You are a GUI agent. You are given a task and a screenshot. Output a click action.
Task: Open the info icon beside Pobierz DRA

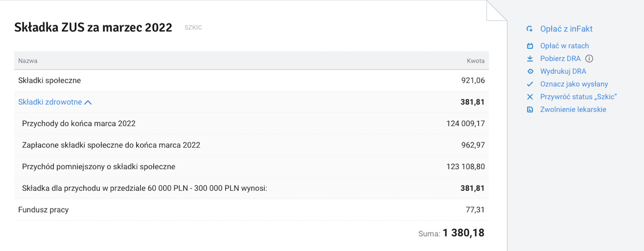point(589,59)
